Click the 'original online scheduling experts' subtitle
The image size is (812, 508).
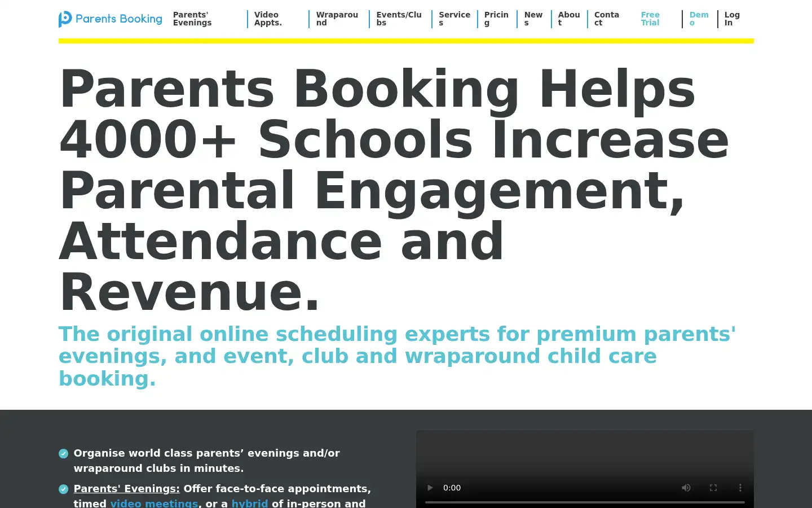398,356
